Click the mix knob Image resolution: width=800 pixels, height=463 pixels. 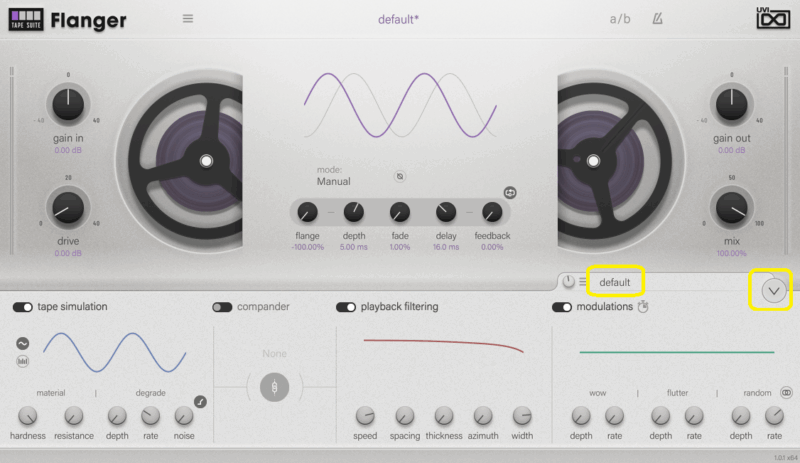pyautogui.click(x=732, y=208)
